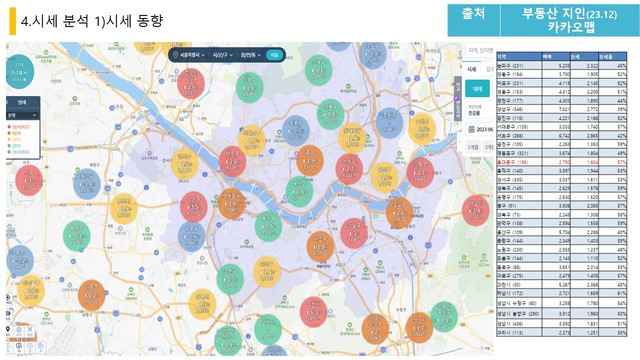Click the yellow 광진구 bubble
640x360 pixels.
click(x=384, y=178)
